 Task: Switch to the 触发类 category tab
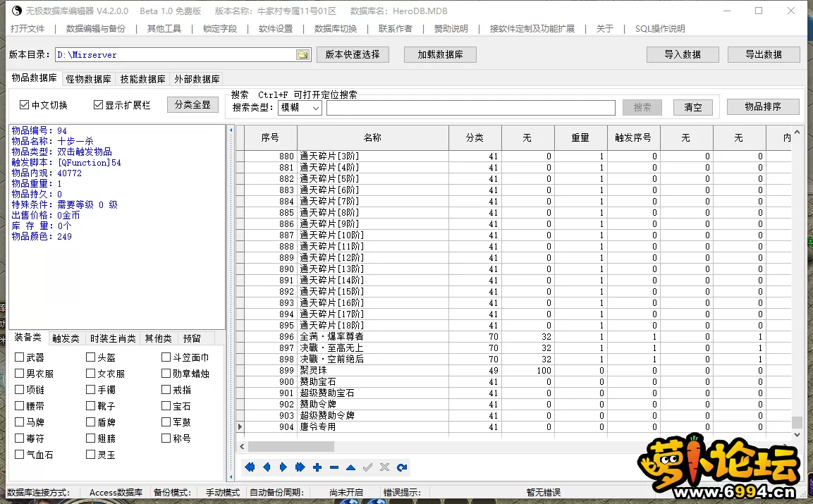click(x=66, y=338)
